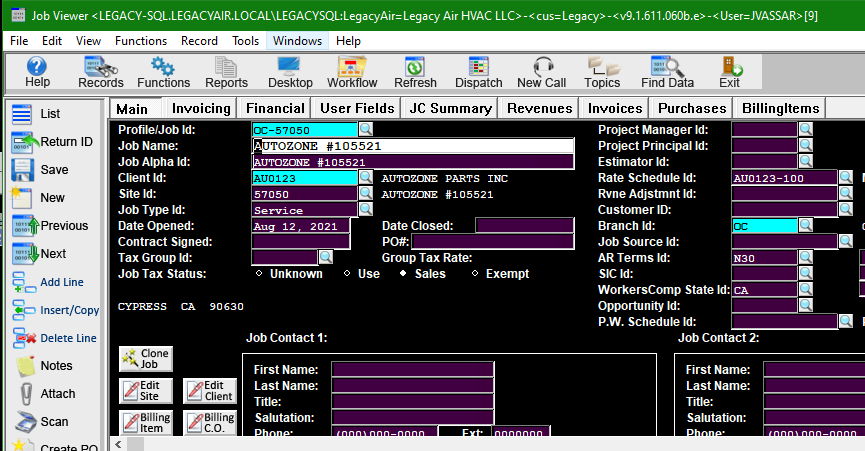The image size is (865, 451).
Task: Select the Exempt tax status
Action: [x=475, y=273]
